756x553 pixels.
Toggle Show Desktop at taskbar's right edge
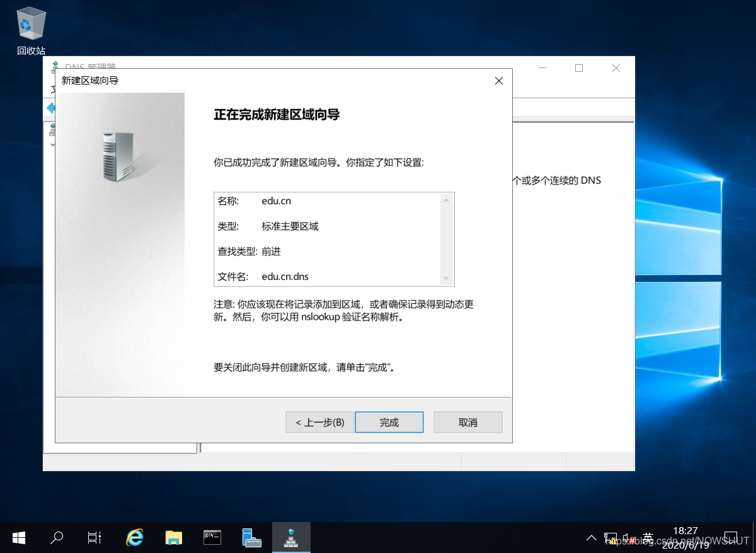[753, 537]
